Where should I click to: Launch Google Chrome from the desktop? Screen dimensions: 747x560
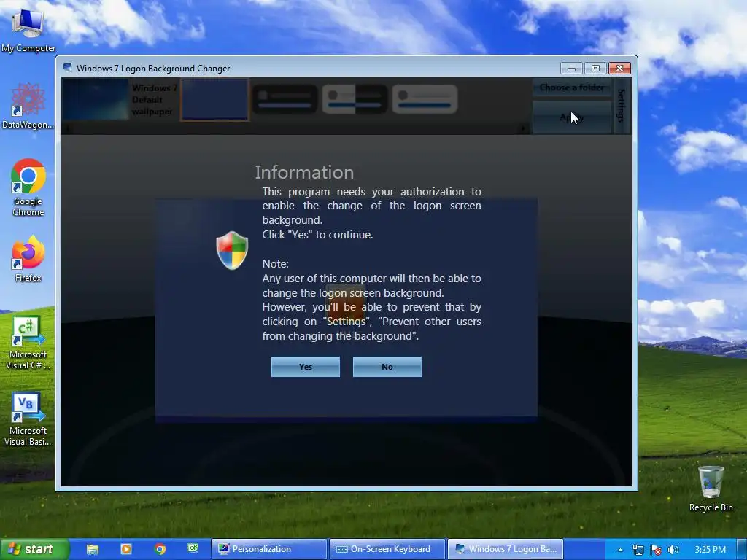pos(28,187)
